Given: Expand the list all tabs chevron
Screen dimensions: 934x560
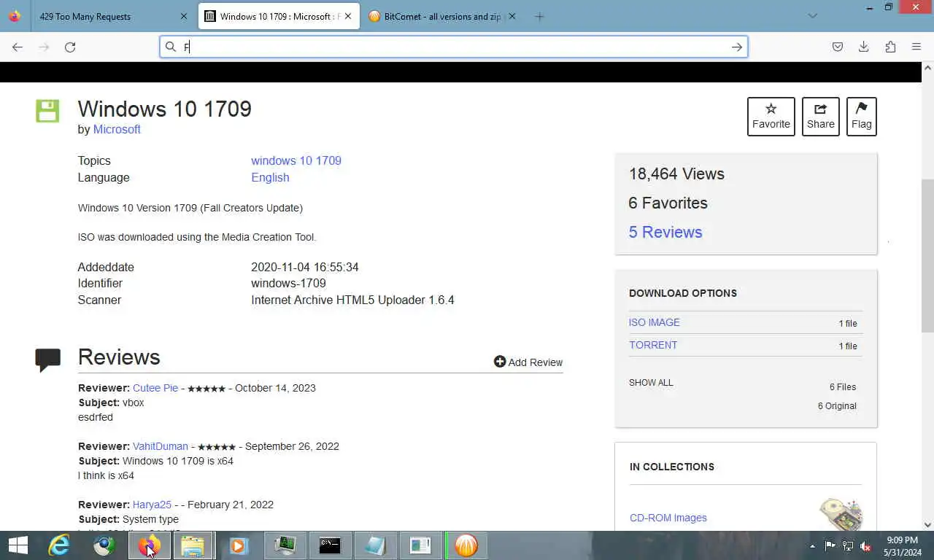Looking at the screenshot, I should click(813, 16).
